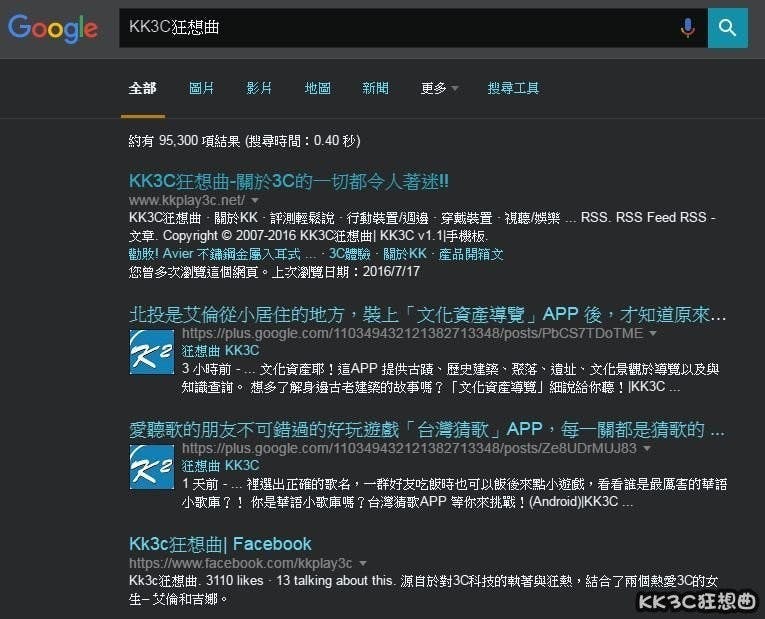Screen dimensions: 765x619
Task: Open 狂想曲 KK3C author link under 北投 result
Action: (x=221, y=351)
